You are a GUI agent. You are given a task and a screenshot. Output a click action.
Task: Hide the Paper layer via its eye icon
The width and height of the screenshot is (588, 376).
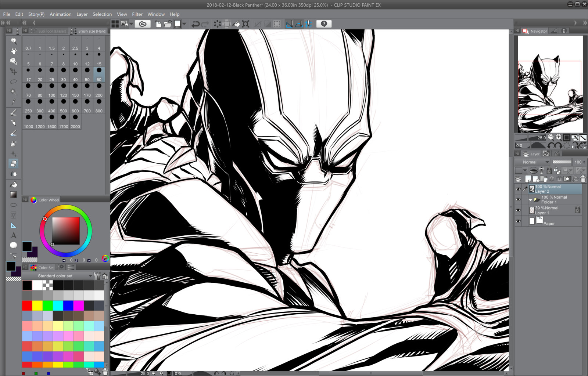click(518, 221)
